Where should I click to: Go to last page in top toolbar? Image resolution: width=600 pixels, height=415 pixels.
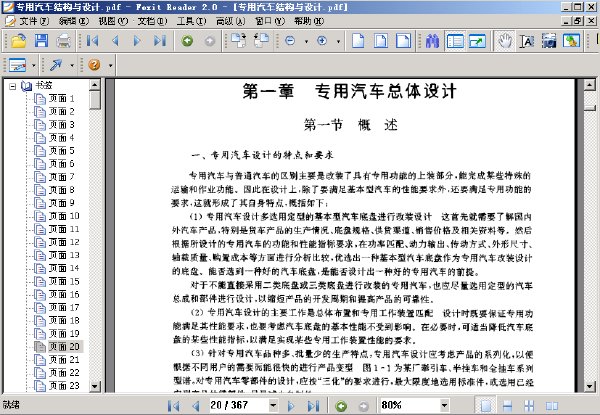[x=160, y=41]
